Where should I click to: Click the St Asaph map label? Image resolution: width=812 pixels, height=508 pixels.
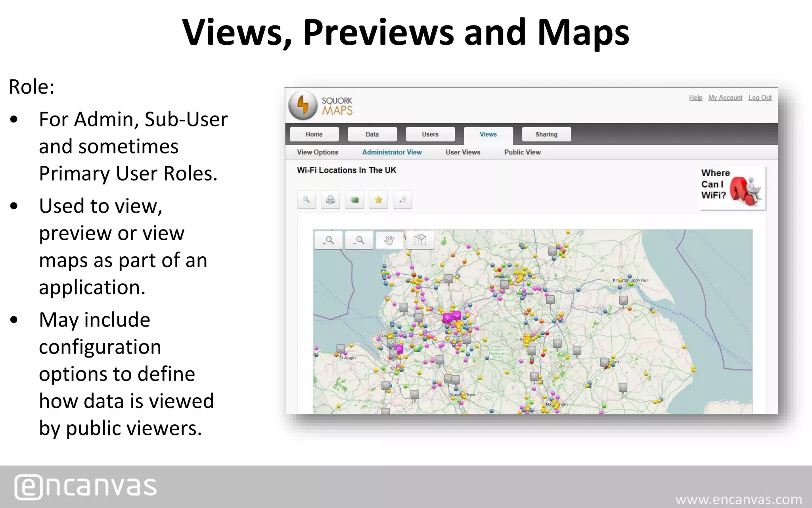347,358
